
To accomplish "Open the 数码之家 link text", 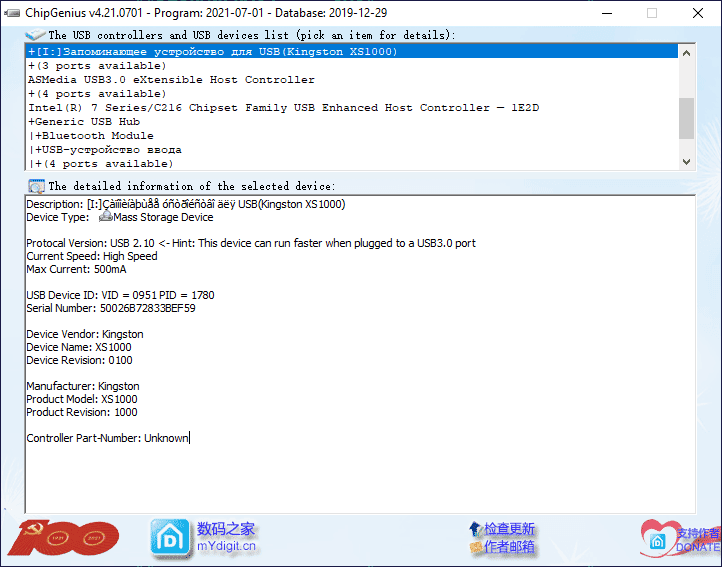I will (x=226, y=529).
